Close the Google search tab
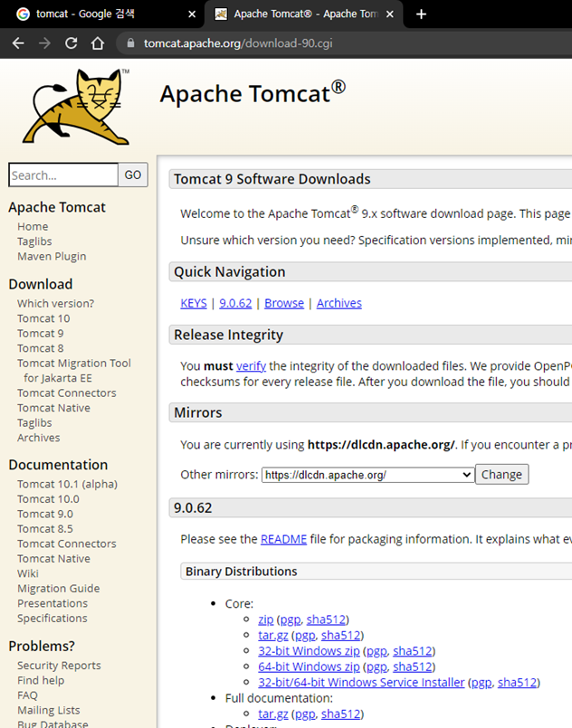The width and height of the screenshot is (572, 728). point(192,14)
